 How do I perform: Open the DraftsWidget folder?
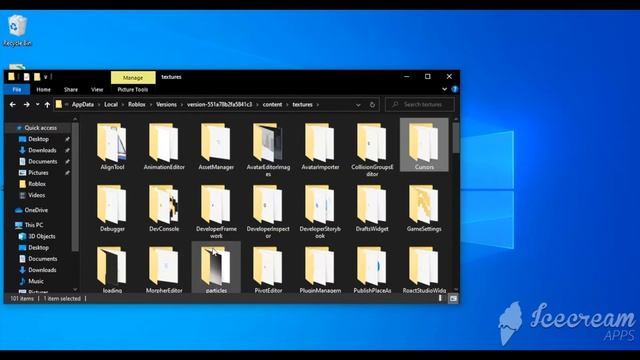point(372,209)
